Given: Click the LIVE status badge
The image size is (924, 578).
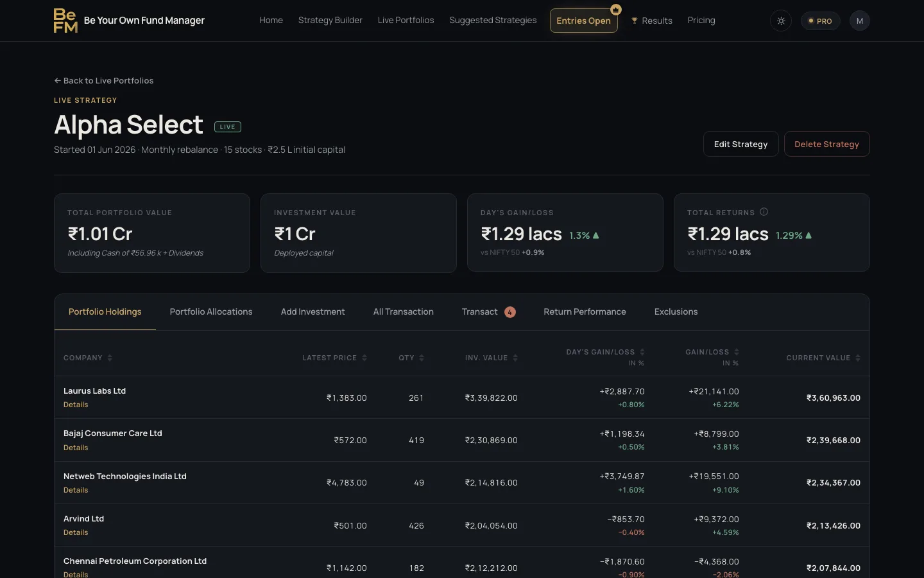Looking at the screenshot, I should [228, 127].
